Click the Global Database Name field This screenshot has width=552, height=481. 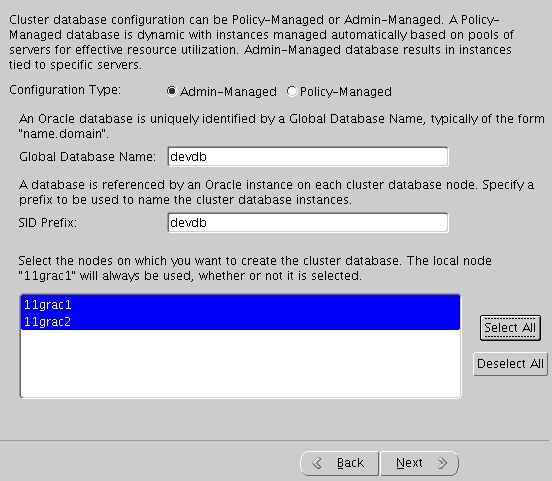click(x=308, y=157)
